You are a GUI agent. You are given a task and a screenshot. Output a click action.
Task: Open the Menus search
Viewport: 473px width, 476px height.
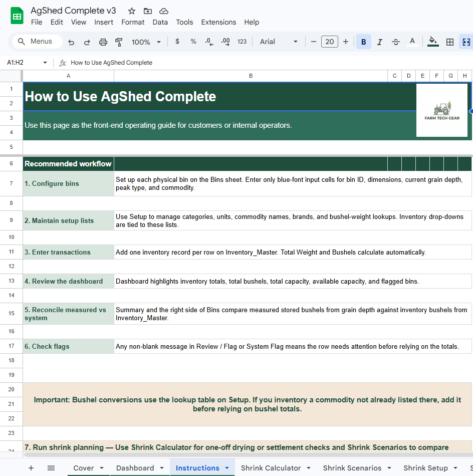tap(36, 42)
